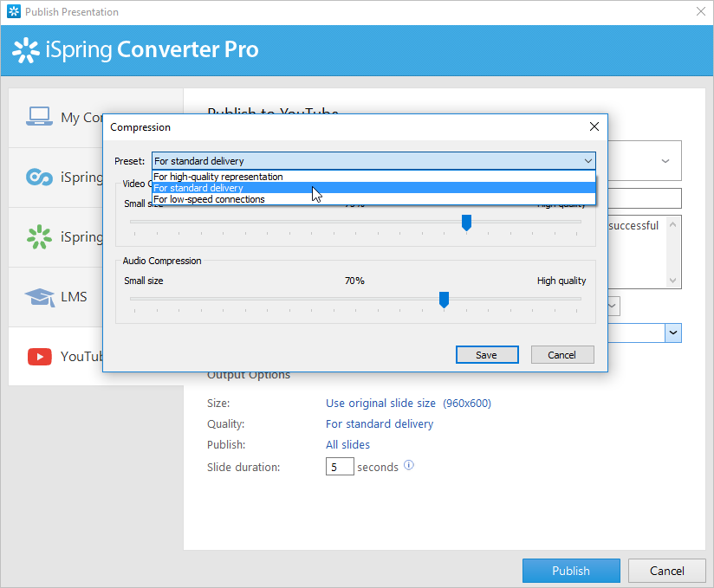
Task: Click the title bar app icon
Action: pos(14,11)
